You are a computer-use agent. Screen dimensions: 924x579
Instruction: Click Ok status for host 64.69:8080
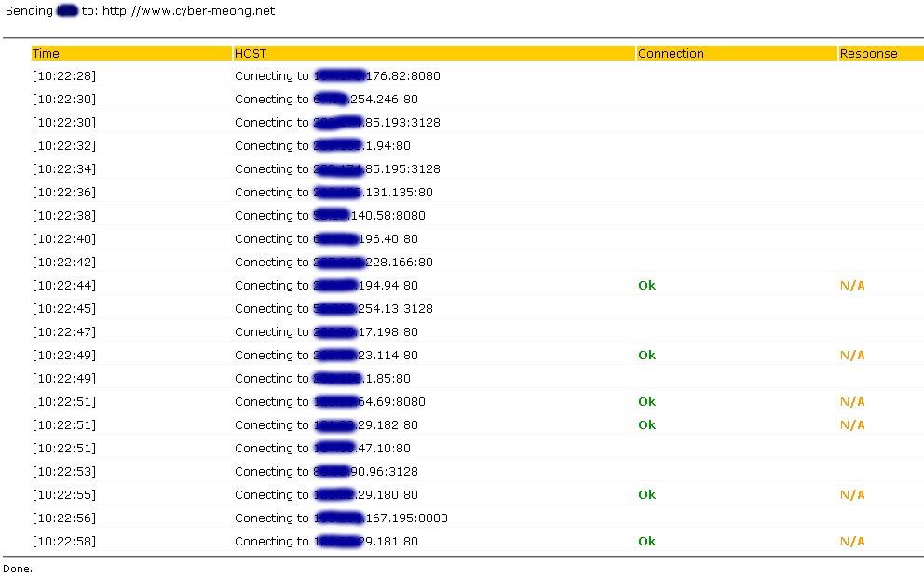coord(646,402)
